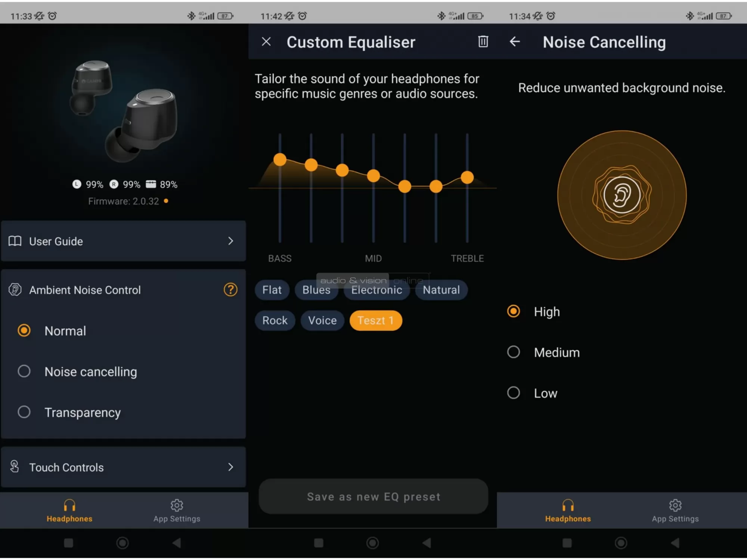Tap the User Guide book icon

[15, 241]
